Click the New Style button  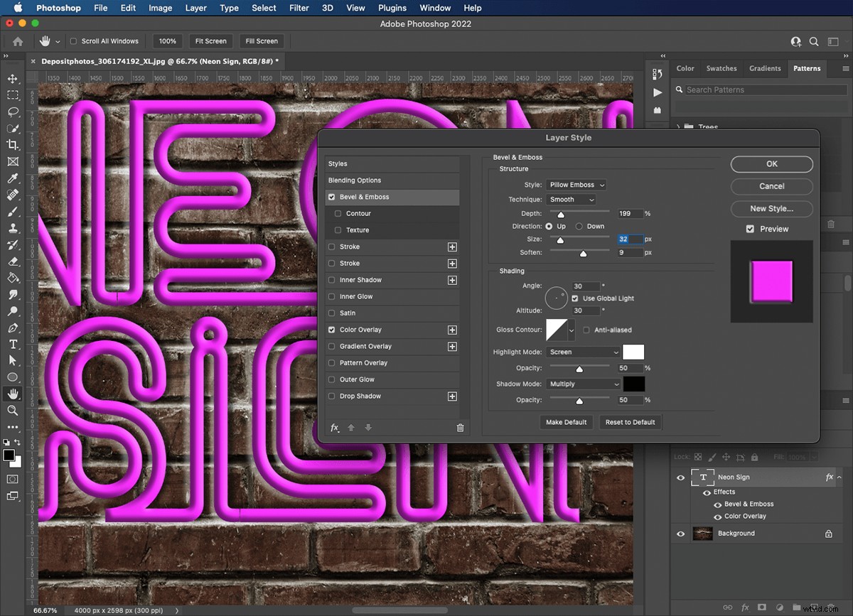click(x=771, y=208)
